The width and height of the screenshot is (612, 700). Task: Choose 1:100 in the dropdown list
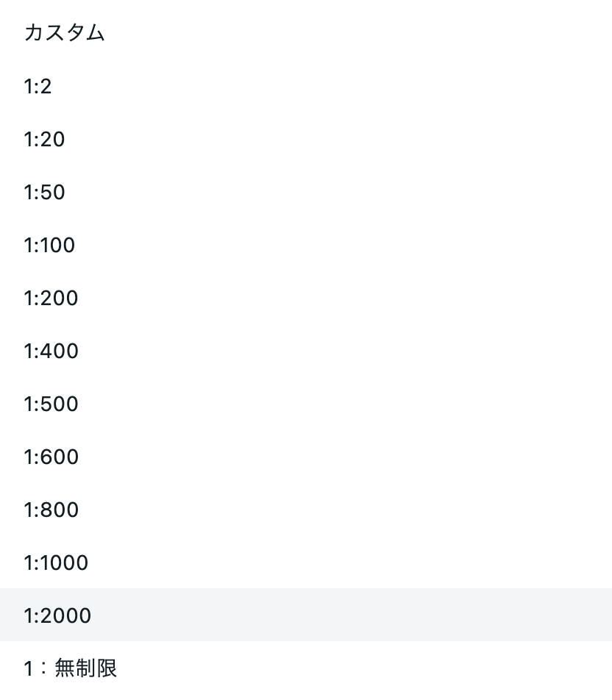[x=306, y=245]
